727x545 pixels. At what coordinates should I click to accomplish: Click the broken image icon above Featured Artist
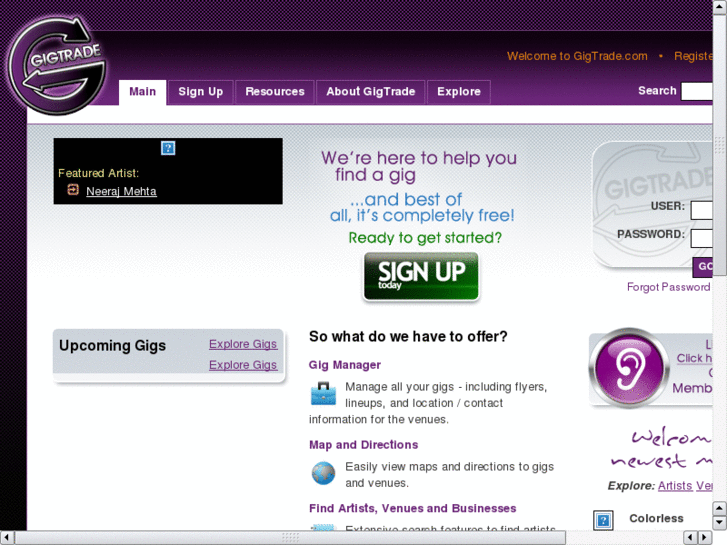click(168, 148)
